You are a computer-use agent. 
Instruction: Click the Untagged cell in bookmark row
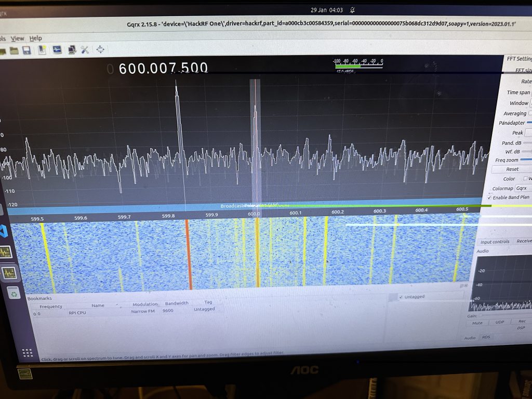(204, 309)
